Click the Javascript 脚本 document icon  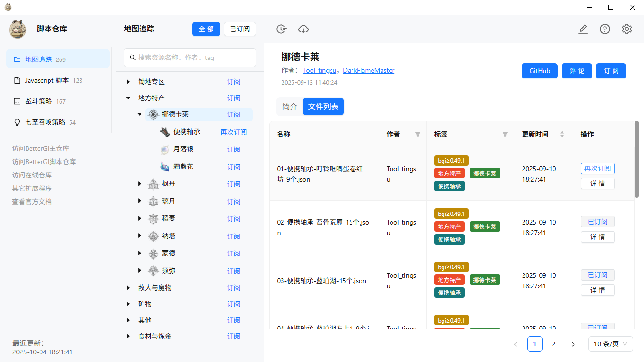(x=17, y=80)
